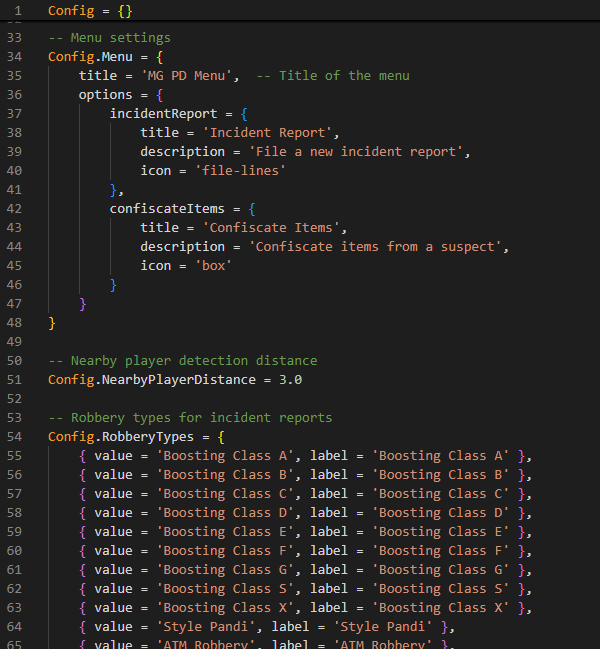Click the value string 'Boosting Class D'
The image size is (600, 649).
coord(225,512)
